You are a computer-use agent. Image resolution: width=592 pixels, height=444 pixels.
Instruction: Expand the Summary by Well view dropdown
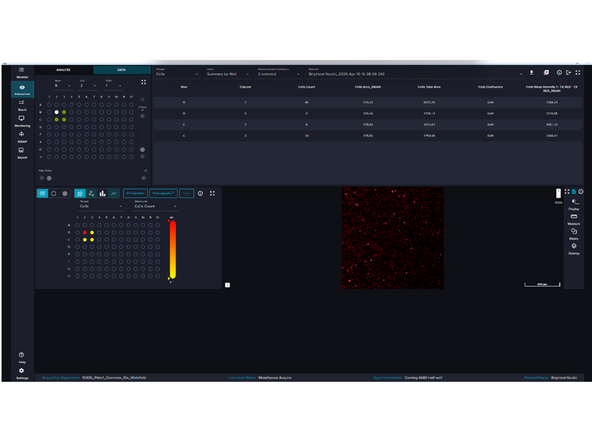(228, 74)
